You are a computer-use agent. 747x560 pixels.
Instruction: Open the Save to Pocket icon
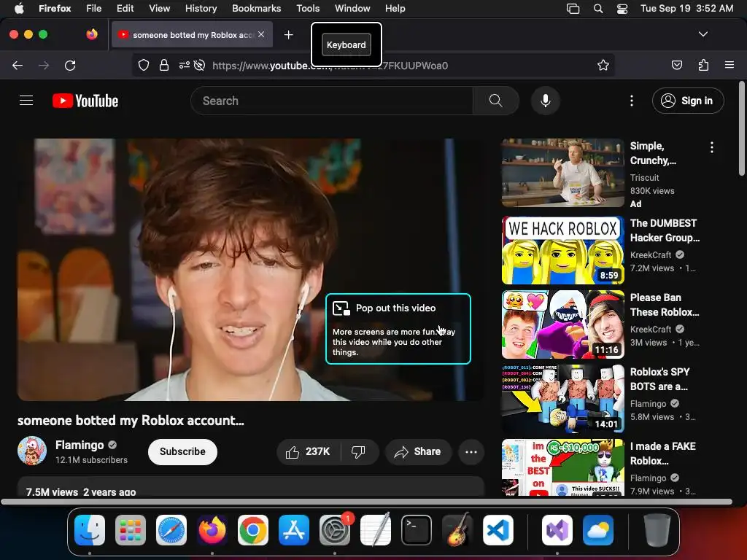coord(676,65)
